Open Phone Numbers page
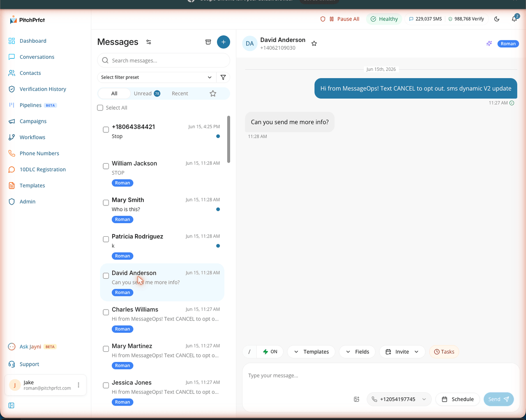The width and height of the screenshot is (526, 420). pos(39,153)
